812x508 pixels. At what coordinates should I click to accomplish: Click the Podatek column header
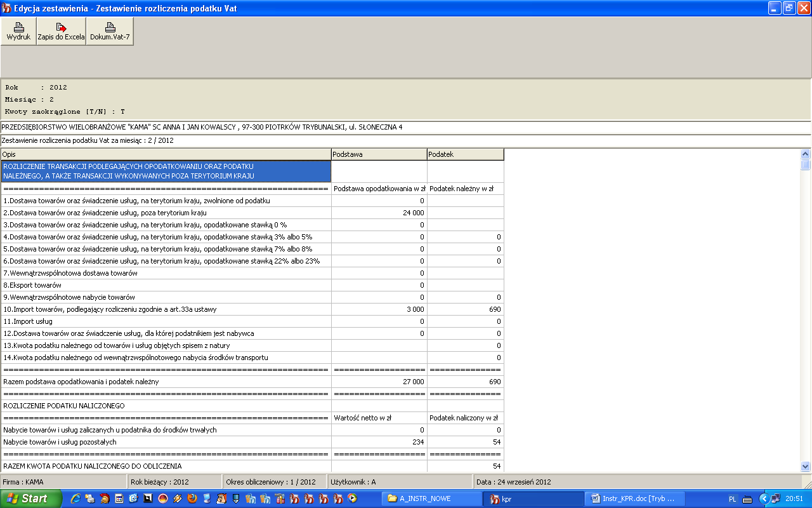pyautogui.click(x=466, y=154)
